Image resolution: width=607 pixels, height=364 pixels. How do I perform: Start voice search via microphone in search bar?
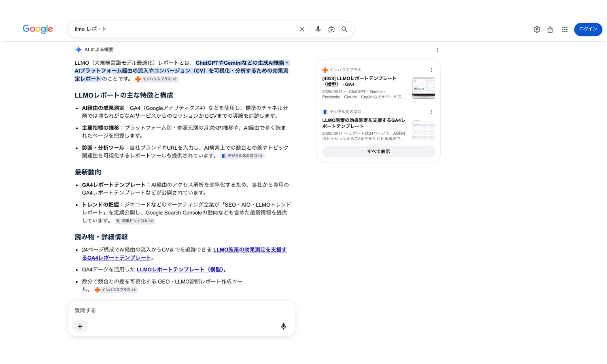[x=318, y=30]
